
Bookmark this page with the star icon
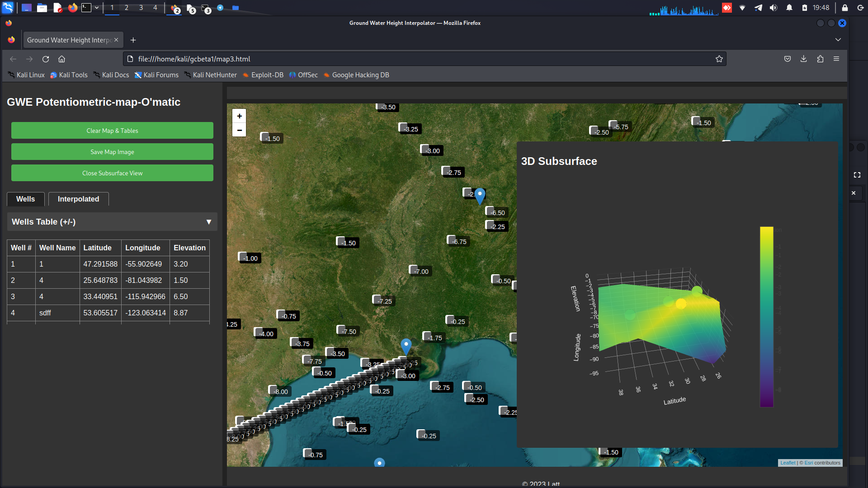click(719, 59)
